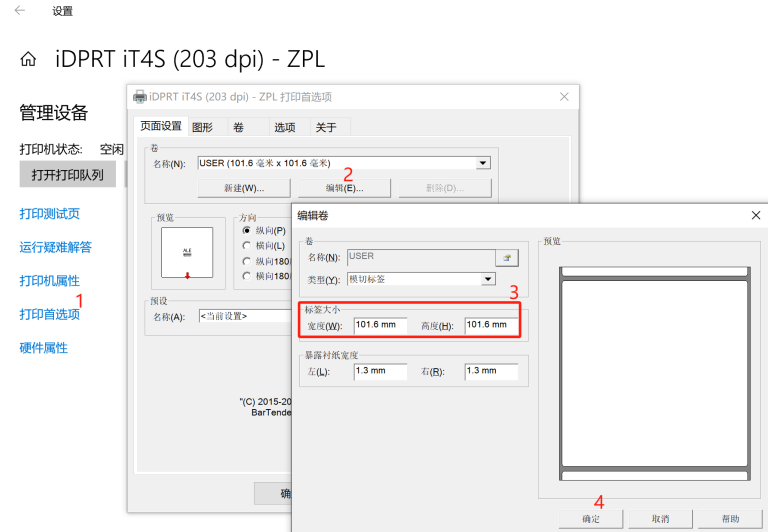Close the 编辑卷 dialog
The image size is (768, 532).
(756, 215)
